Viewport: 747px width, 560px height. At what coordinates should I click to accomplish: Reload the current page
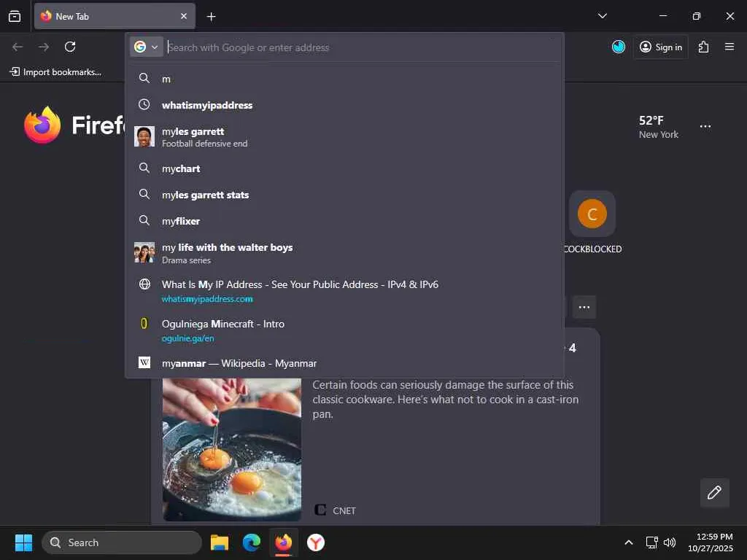pyautogui.click(x=70, y=47)
